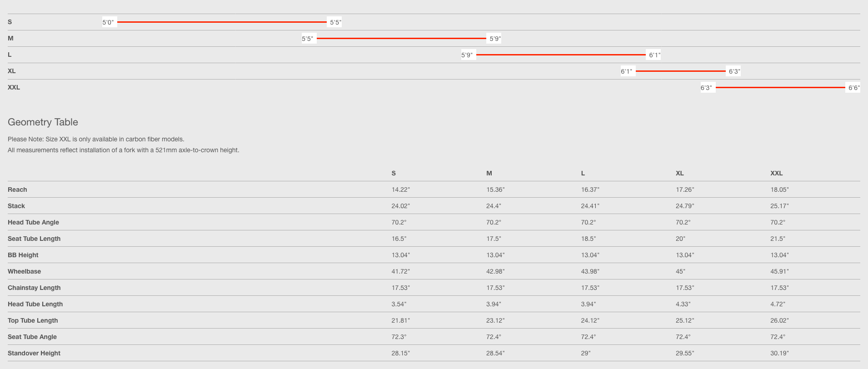Click the M column header in geometry table

(489, 173)
